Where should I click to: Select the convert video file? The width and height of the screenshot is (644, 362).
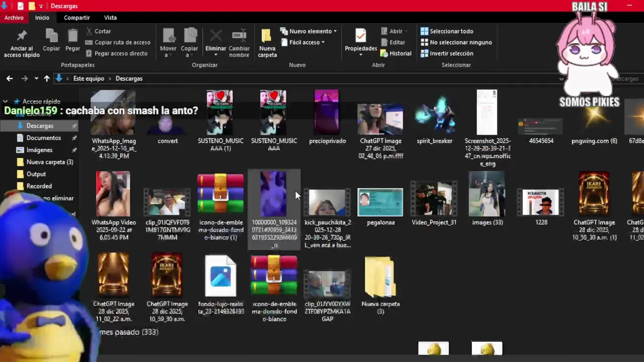(168, 118)
